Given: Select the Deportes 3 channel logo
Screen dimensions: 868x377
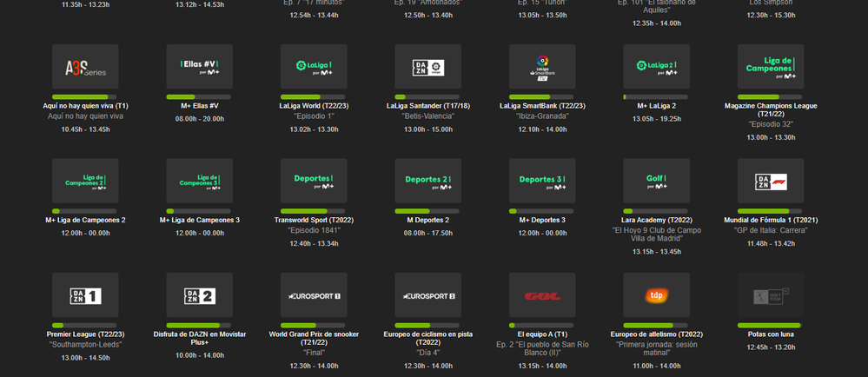Looking at the screenshot, I should pyautogui.click(x=542, y=181).
